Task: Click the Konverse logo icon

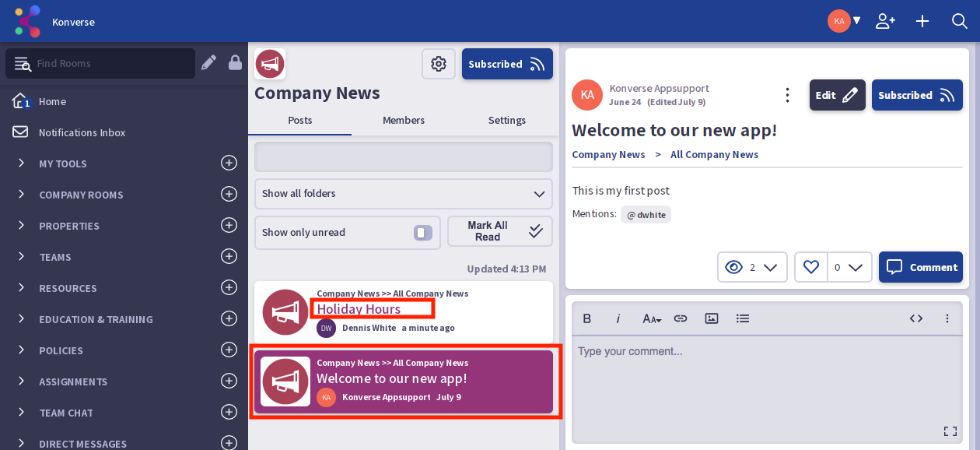Action: 28,21
